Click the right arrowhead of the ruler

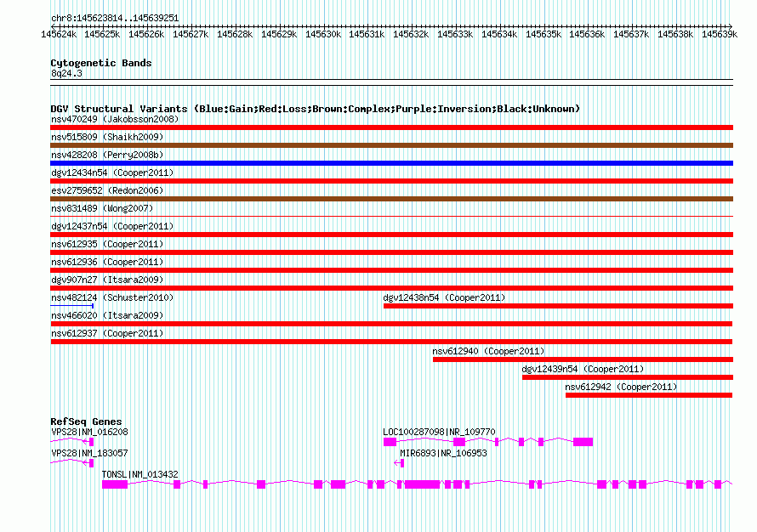[x=731, y=26]
